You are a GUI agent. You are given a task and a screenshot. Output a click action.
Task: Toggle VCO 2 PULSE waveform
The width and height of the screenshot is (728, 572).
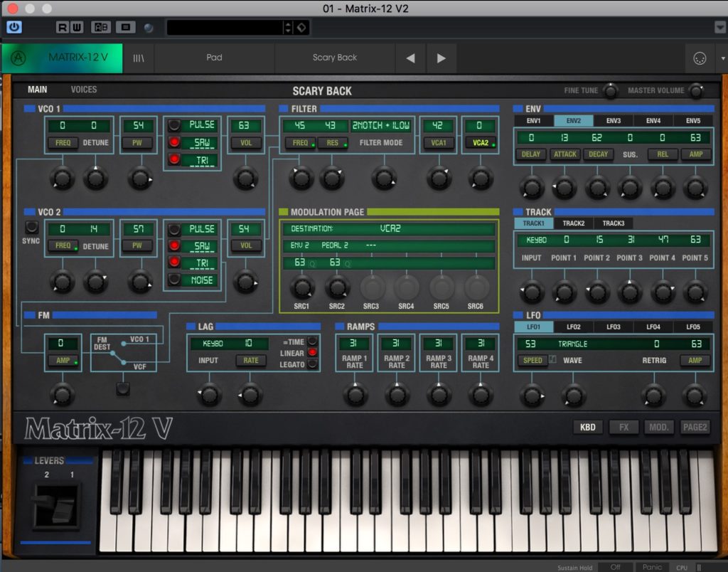[174, 229]
